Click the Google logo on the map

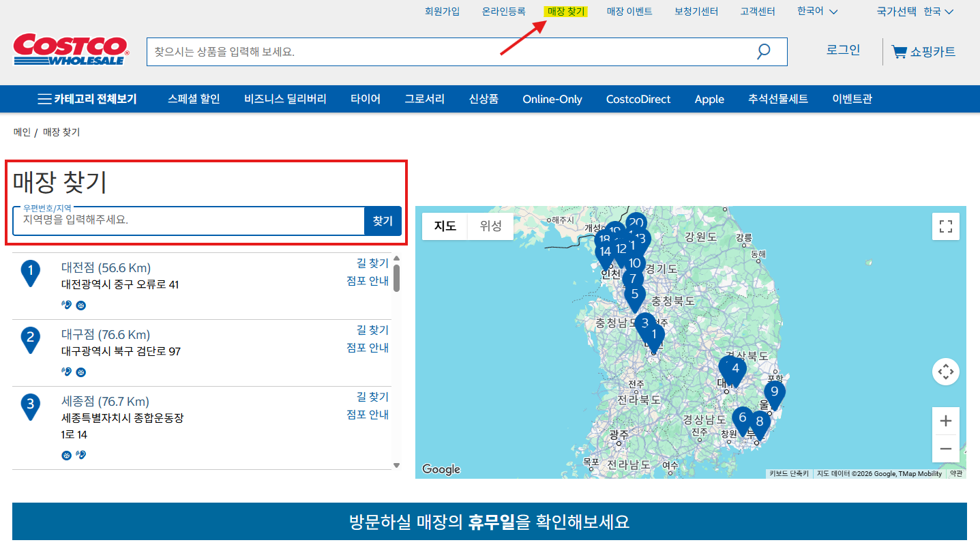441,469
